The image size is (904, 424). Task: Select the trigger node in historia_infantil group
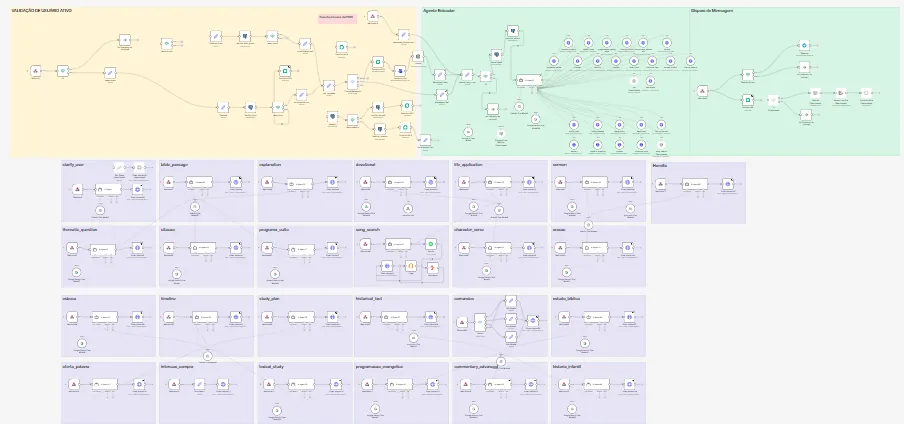(563, 384)
